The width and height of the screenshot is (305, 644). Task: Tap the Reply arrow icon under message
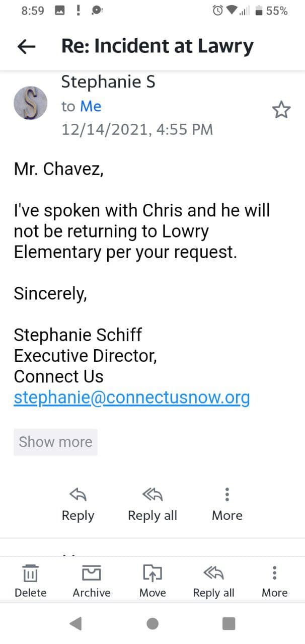[x=78, y=496]
